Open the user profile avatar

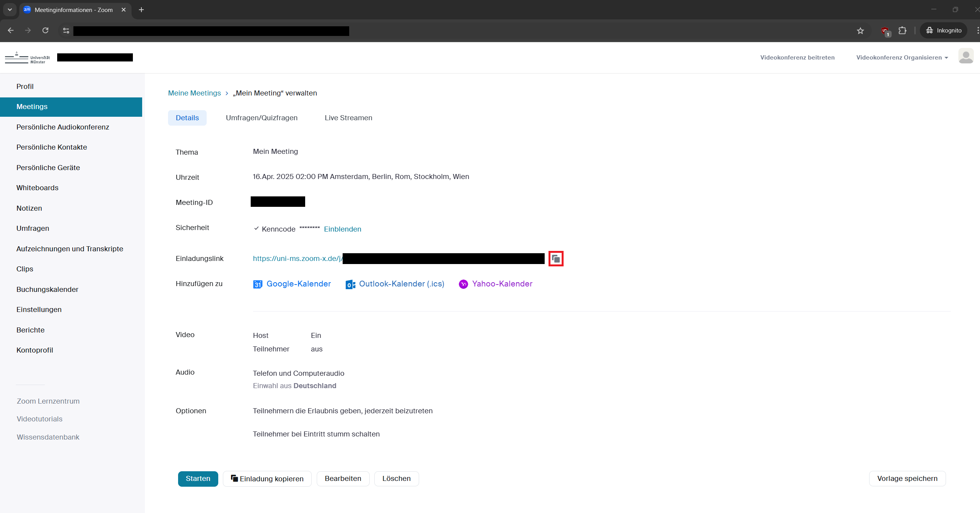point(965,56)
